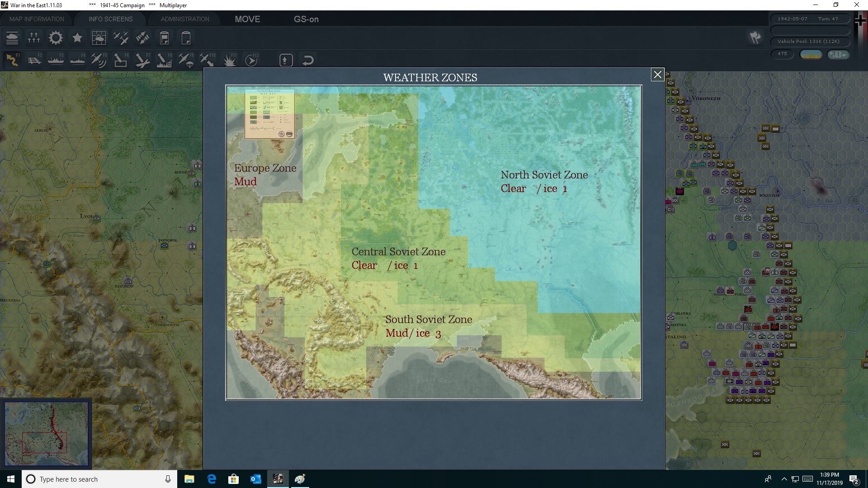Image resolution: width=868 pixels, height=488 pixels.
Task: Click the undo move arrow icon
Action: pos(308,60)
